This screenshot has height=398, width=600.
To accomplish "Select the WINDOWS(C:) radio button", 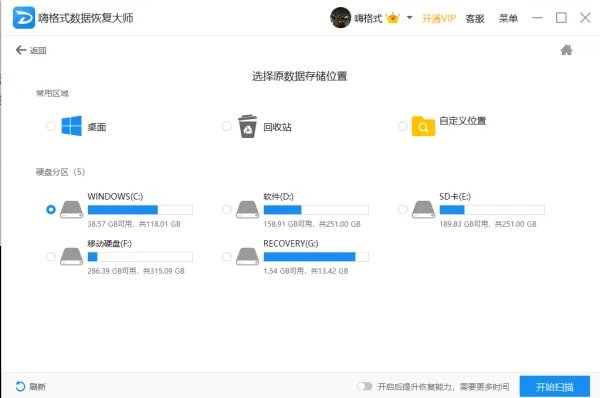I will (x=51, y=209).
